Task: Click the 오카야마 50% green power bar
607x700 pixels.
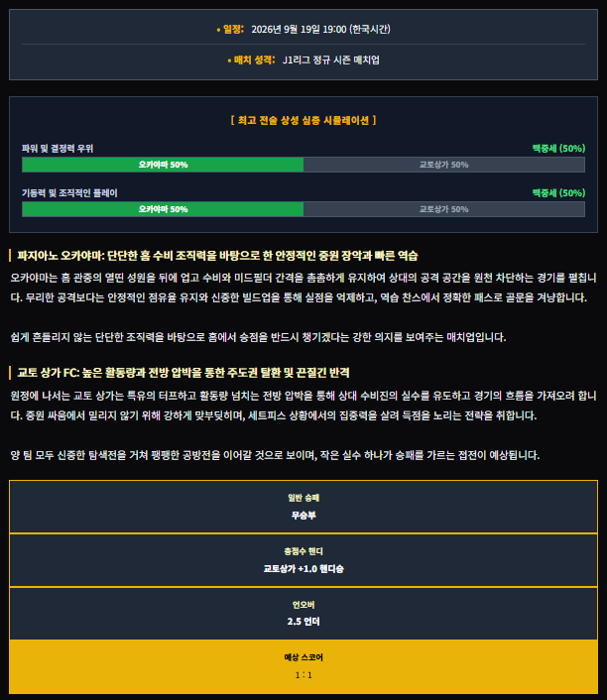Action: coord(163,165)
